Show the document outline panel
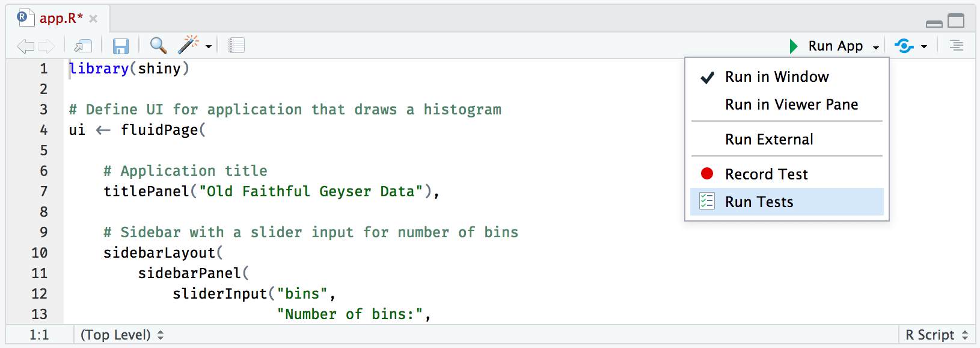 [957, 45]
